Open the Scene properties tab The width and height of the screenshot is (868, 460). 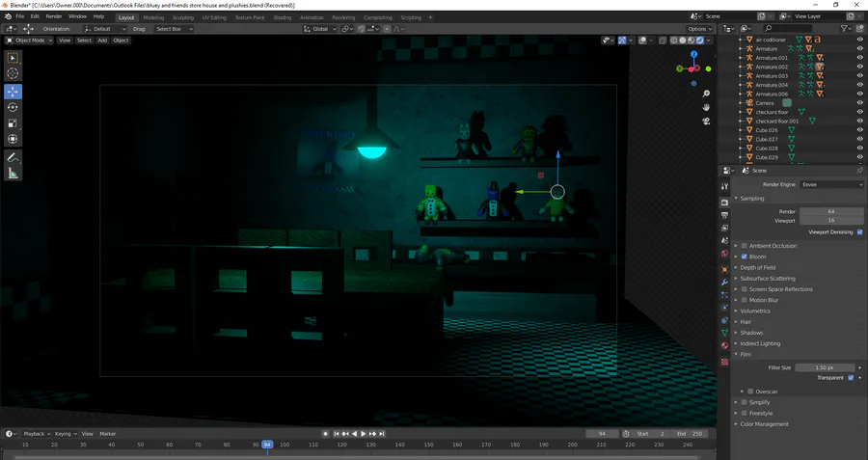coord(724,241)
